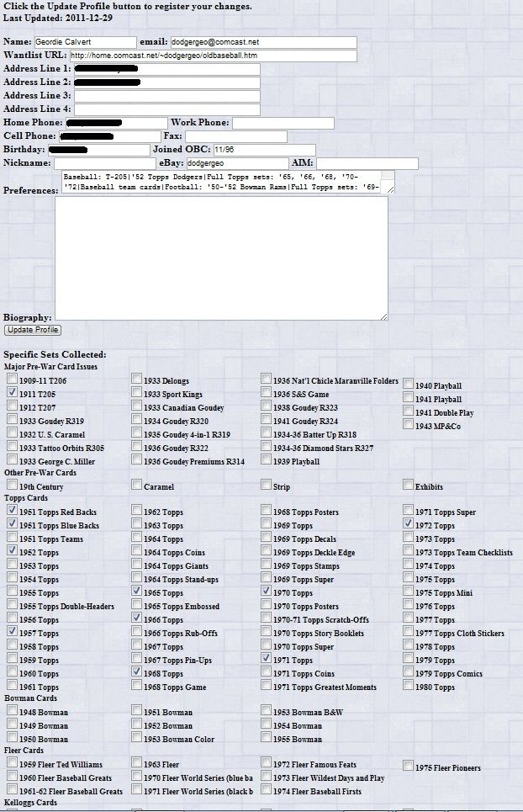Check the 1964 Topps Coins checkbox

[136, 550]
